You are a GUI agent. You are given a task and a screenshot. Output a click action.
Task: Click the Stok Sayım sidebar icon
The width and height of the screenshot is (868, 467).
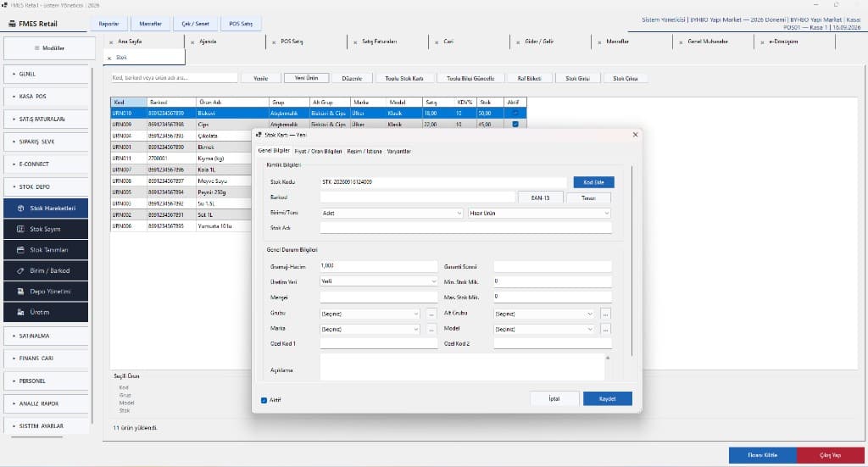(x=20, y=229)
